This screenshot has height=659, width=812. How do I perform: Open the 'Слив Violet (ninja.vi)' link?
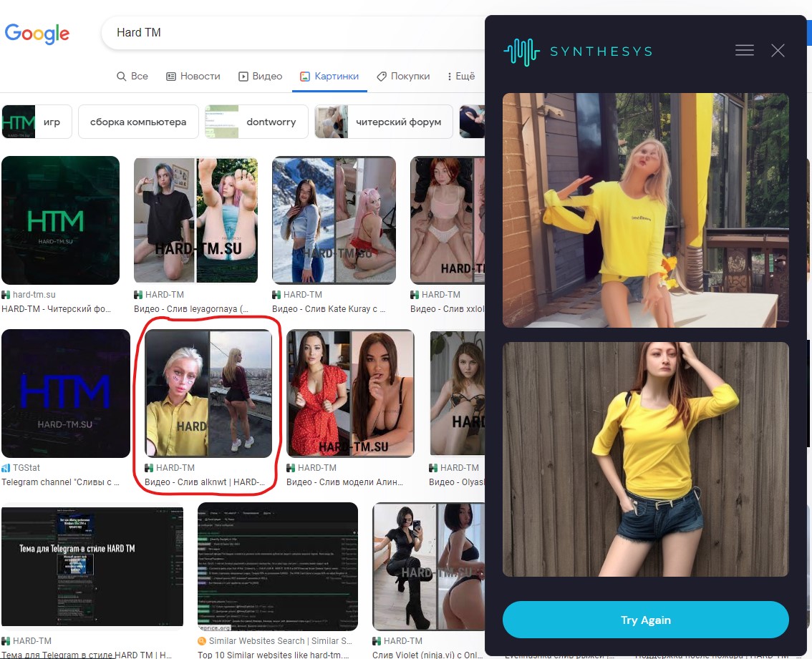tap(427, 655)
